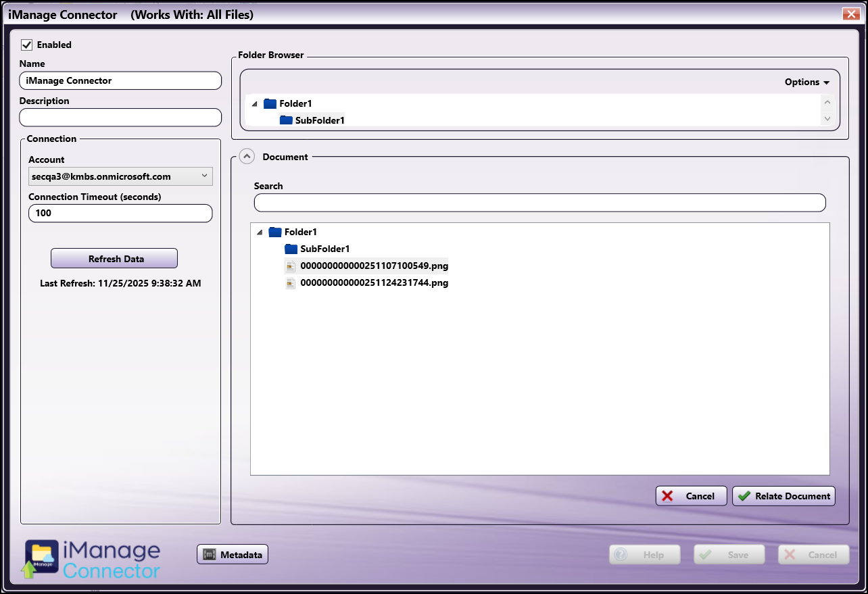This screenshot has width=868, height=594.
Task: Click the Folder1 folder icon in Document tree
Action: click(274, 232)
